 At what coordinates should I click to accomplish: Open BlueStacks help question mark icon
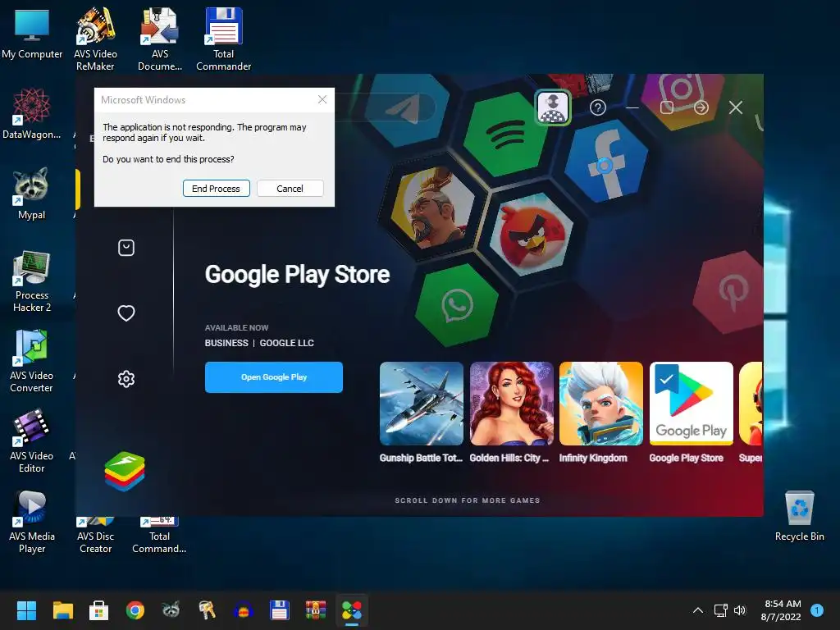(598, 107)
